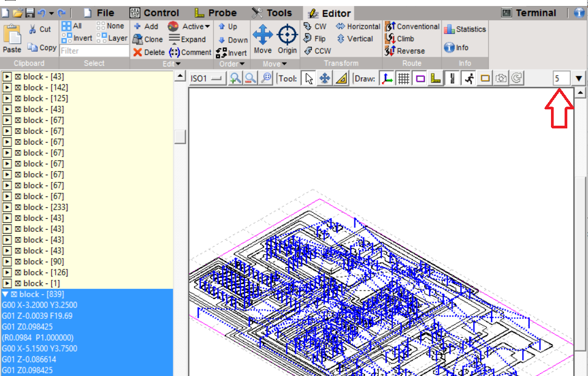Toggle the paths display
Screen dimensions: 588x376
point(452,79)
